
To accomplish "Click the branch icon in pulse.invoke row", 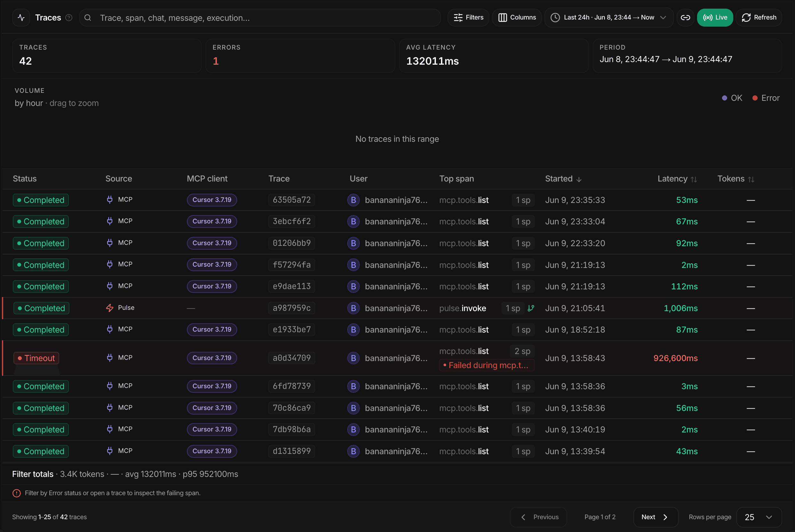I will tap(531, 308).
